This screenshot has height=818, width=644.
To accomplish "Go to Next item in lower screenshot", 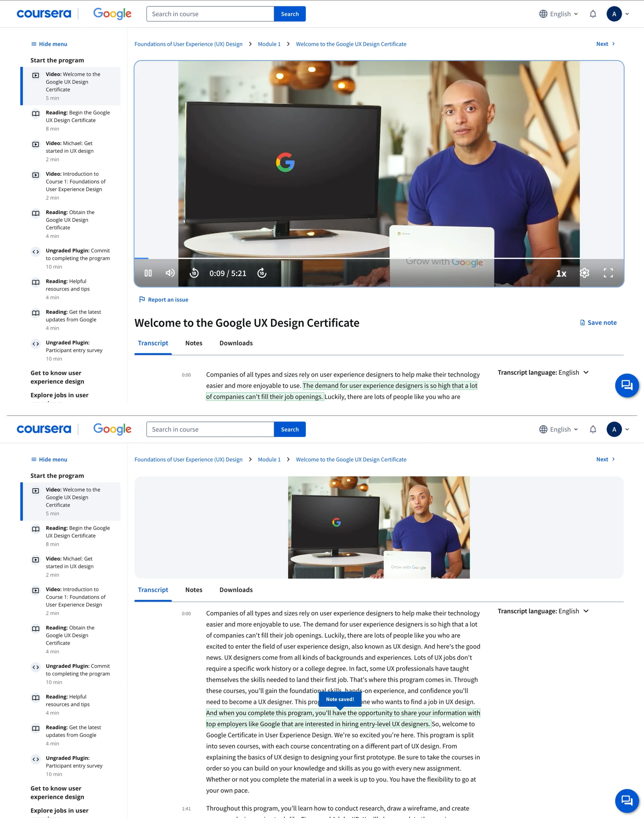I will (606, 460).
